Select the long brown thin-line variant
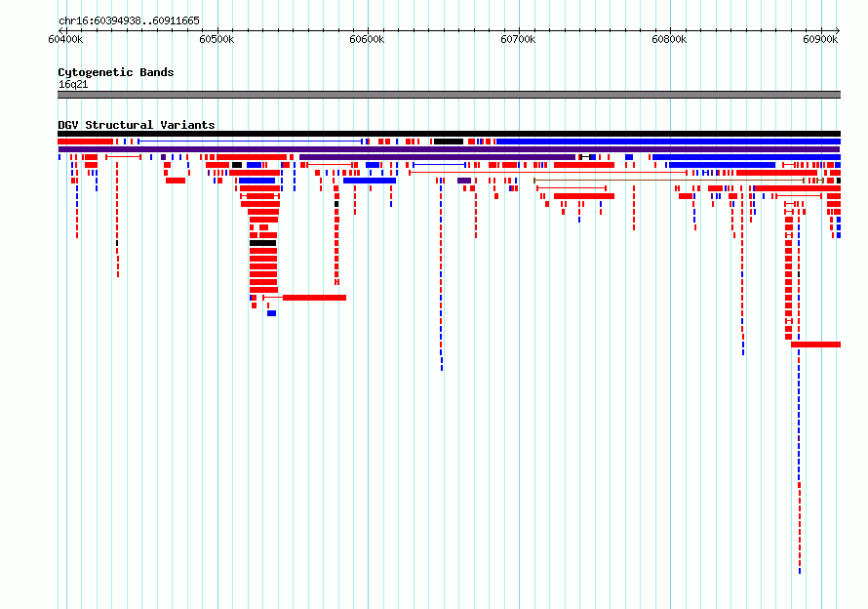Viewport: 868px width, 609px height. [x=669, y=181]
